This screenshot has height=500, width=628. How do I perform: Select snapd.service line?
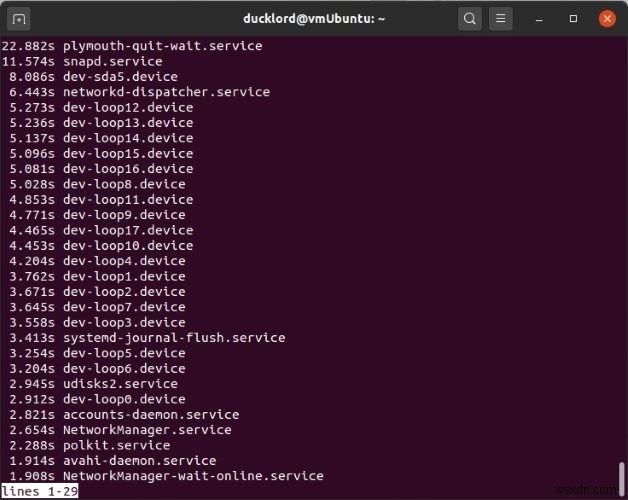pos(82,61)
